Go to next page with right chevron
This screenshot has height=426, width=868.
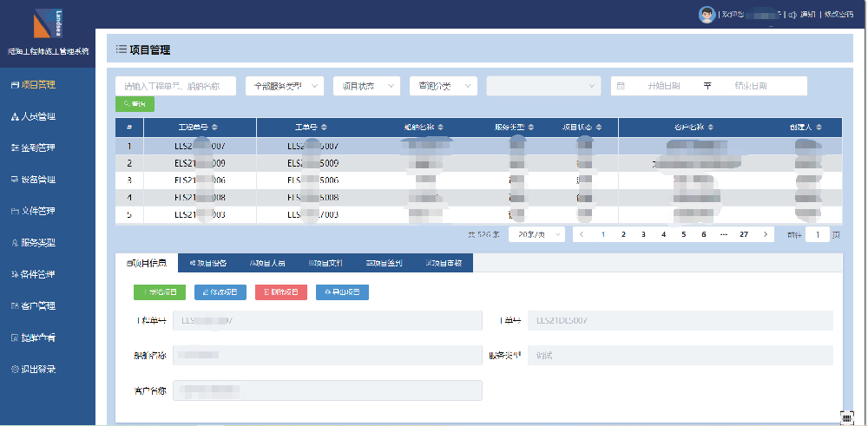pyautogui.click(x=765, y=234)
